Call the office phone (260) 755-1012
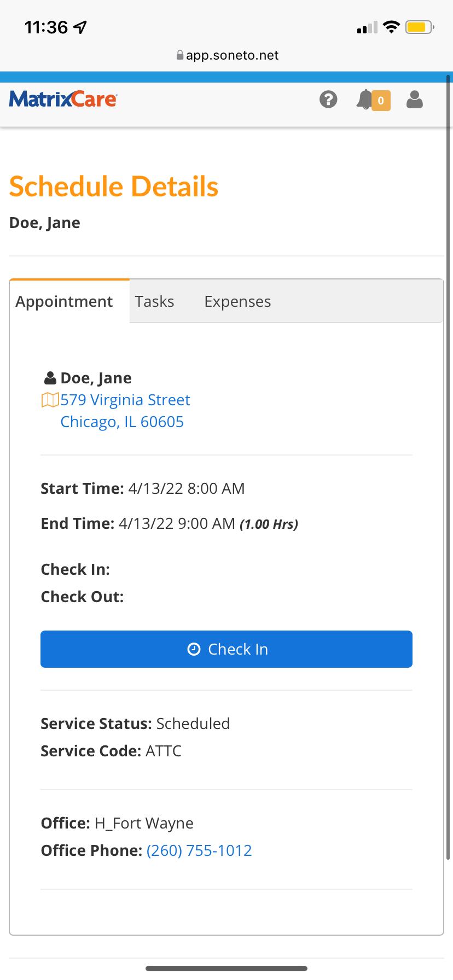Screen dimensions: 453x980 point(199,850)
